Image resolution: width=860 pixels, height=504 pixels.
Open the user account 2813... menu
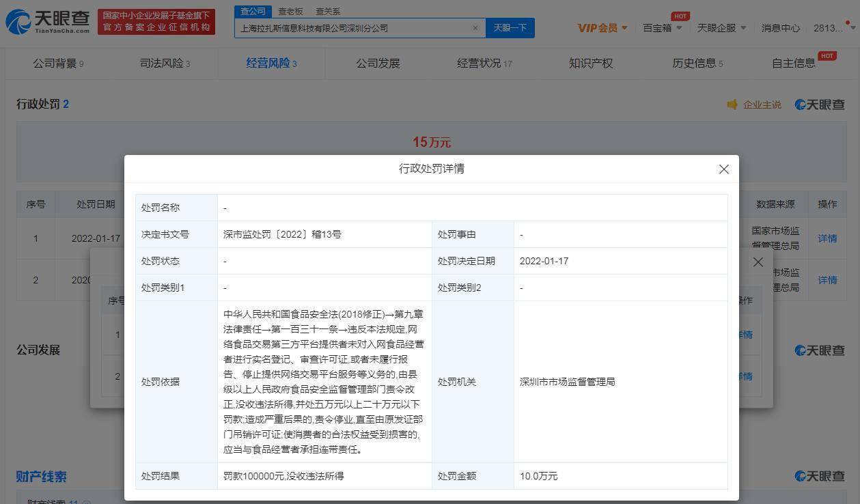833,28
